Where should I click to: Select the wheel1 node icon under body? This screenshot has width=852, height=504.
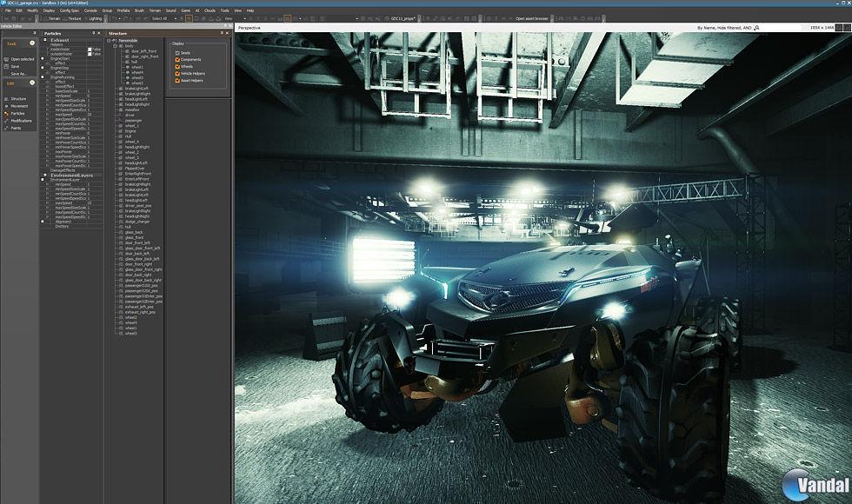click(x=128, y=68)
